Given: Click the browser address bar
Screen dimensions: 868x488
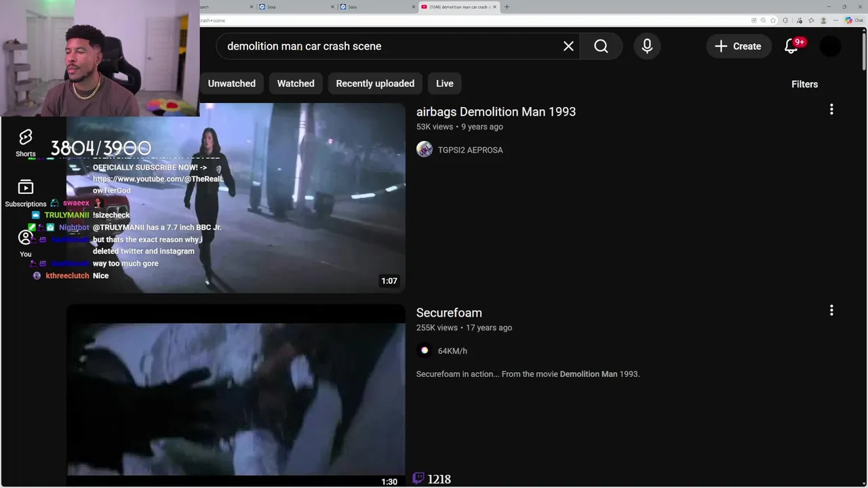Looking at the screenshot, I should (x=475, y=20).
